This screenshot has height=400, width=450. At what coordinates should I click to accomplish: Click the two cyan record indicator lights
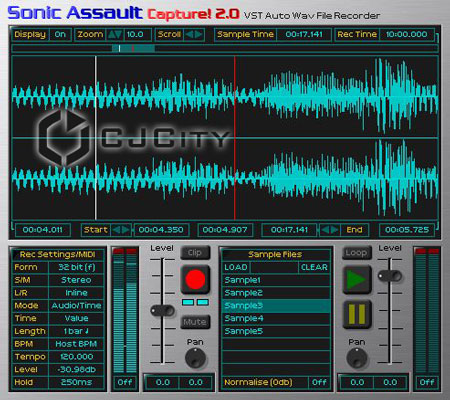[195, 302]
